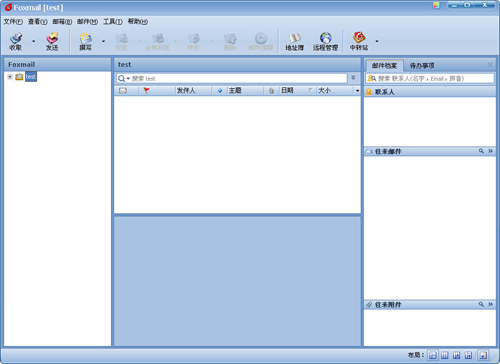This screenshot has height=364, width=500.
Task: Switch to the 待办事项 tab
Action: click(422, 66)
